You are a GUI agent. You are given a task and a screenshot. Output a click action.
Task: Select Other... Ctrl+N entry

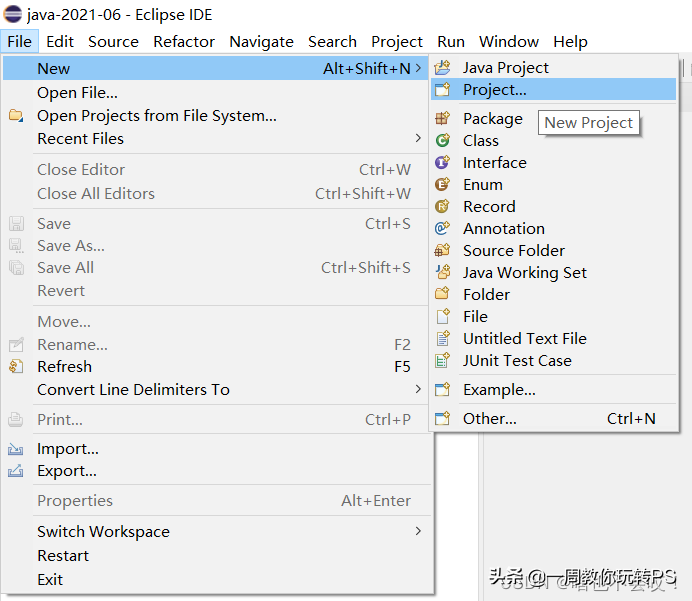coord(553,418)
